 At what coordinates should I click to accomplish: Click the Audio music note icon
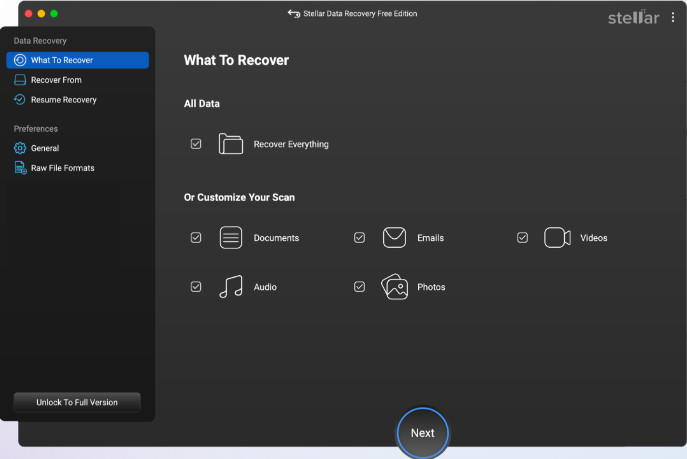click(230, 287)
